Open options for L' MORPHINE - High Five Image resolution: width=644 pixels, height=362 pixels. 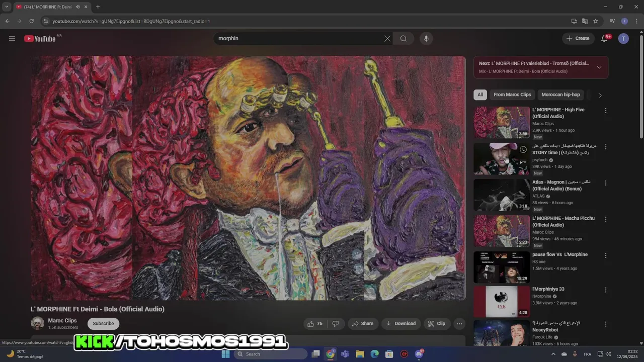point(606,111)
